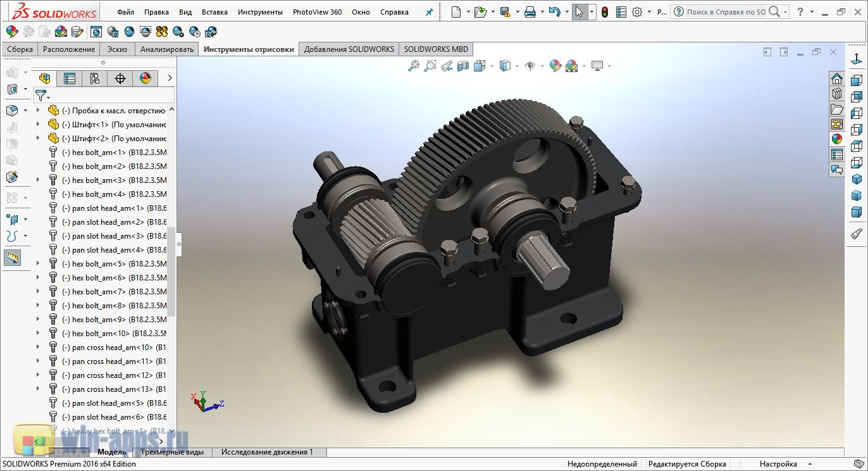Open Schedule Render with clock icon
The height and width of the screenshot is (471, 868).
coord(195,31)
